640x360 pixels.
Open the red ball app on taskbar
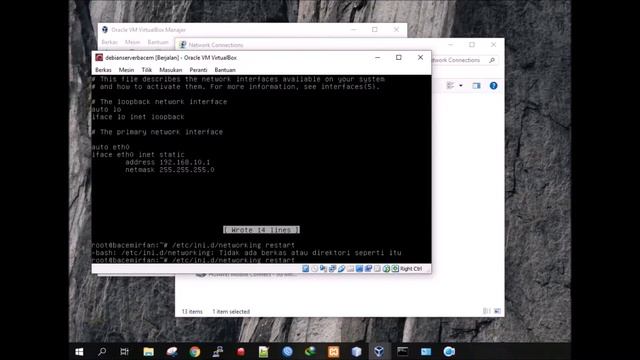241,351
